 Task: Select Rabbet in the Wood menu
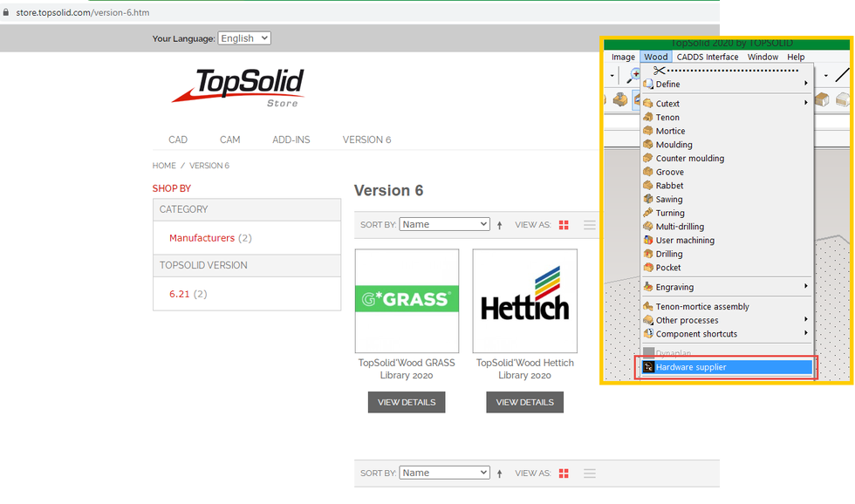(x=727, y=185)
